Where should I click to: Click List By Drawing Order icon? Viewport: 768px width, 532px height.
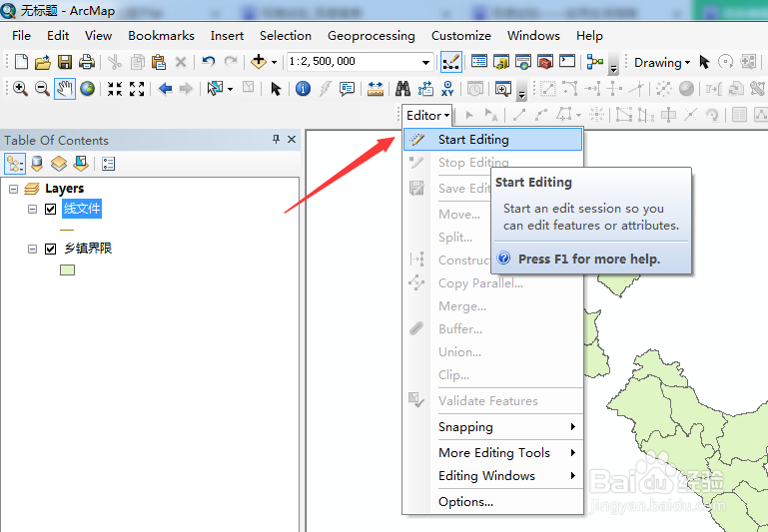click(x=15, y=164)
